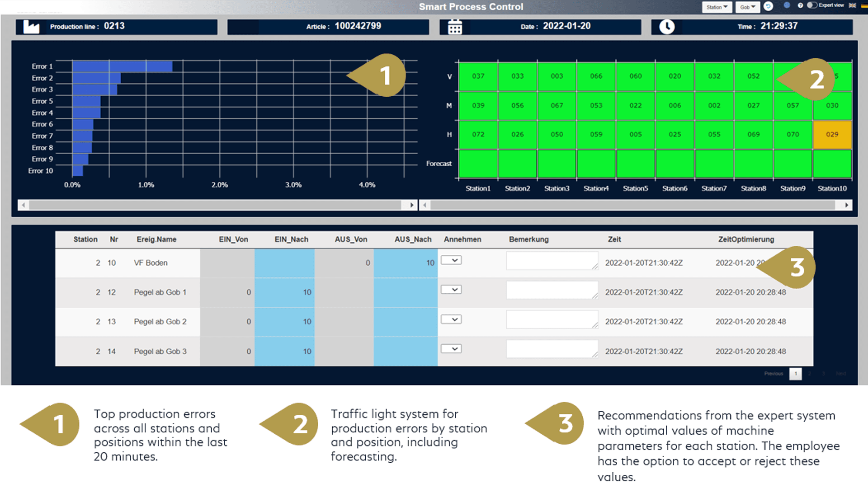
Task: Click the station grid horizontal scrollbar track
Action: [x=633, y=205]
